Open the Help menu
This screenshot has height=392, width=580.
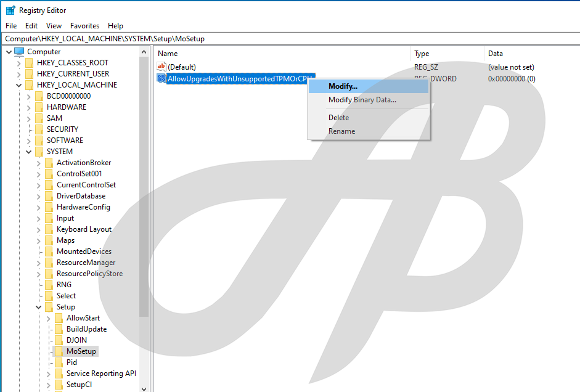(x=115, y=26)
